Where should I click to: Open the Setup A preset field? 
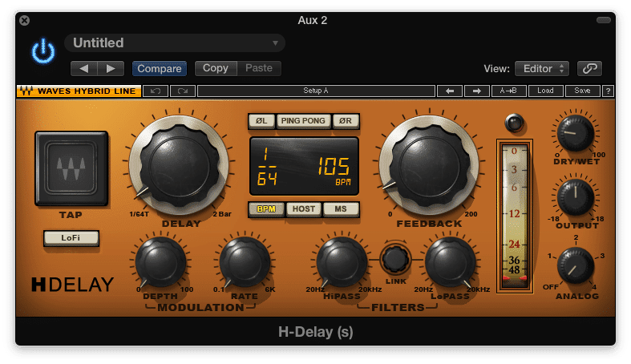(x=316, y=91)
